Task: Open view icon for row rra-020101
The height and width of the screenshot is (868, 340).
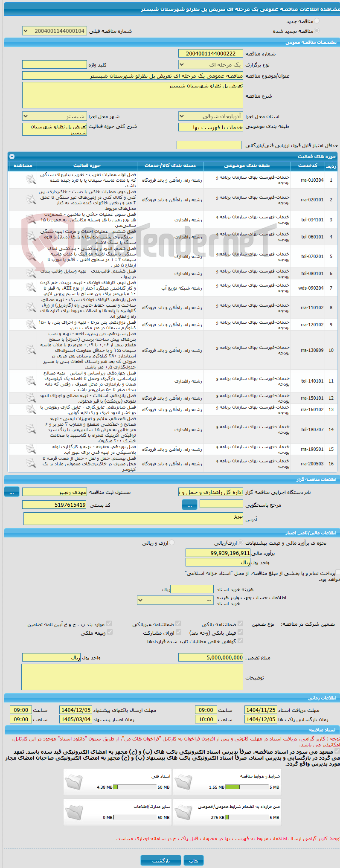Action: 31,200
